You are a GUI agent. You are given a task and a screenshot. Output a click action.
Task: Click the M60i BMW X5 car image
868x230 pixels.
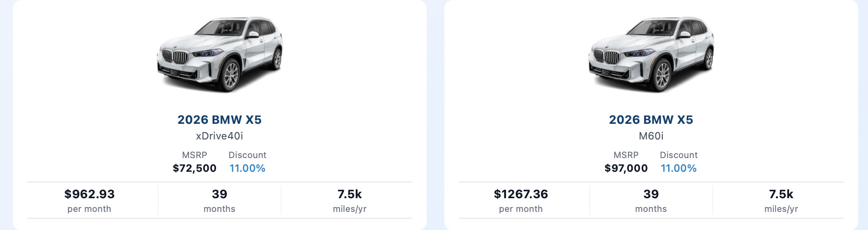(651, 54)
